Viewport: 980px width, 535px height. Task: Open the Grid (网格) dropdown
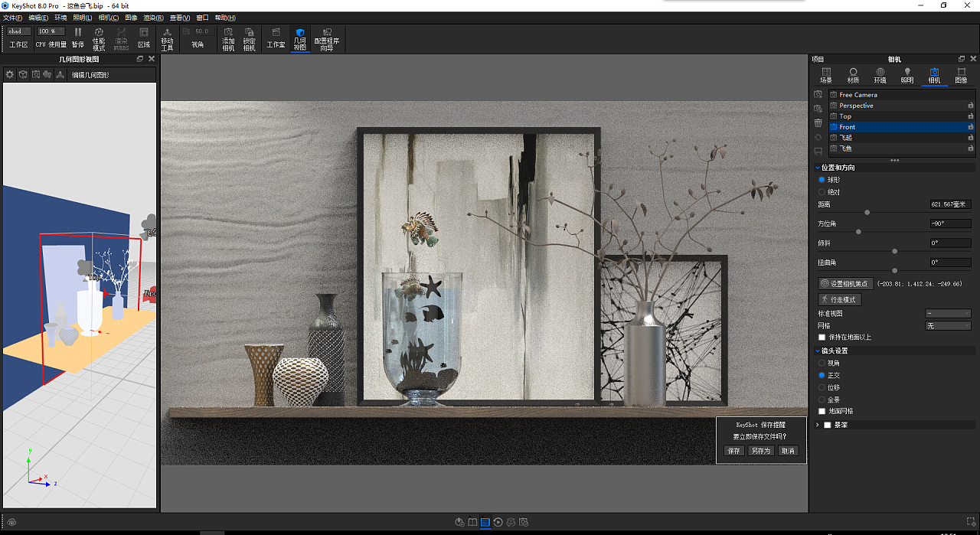(x=948, y=326)
